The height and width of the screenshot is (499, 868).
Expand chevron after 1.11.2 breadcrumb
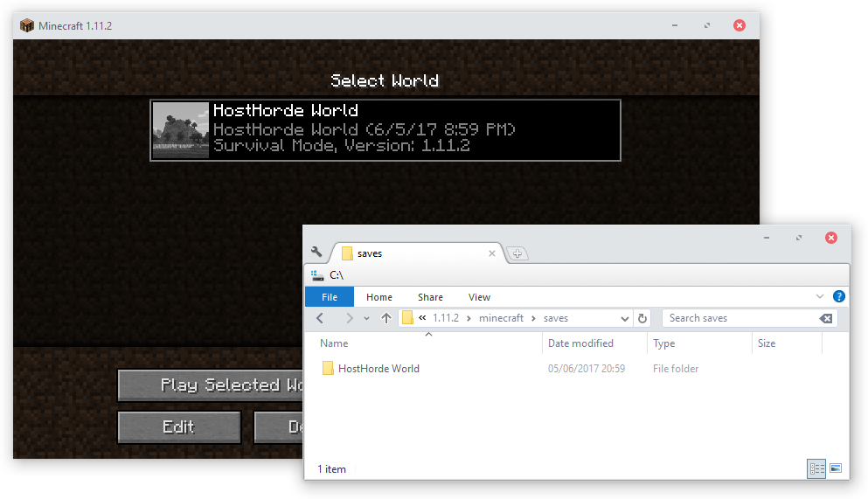[x=469, y=319]
